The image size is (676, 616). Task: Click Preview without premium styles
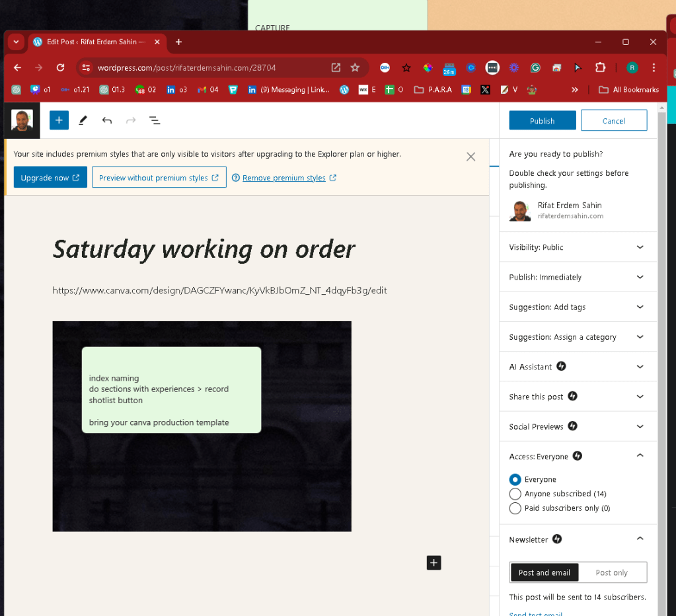click(159, 177)
